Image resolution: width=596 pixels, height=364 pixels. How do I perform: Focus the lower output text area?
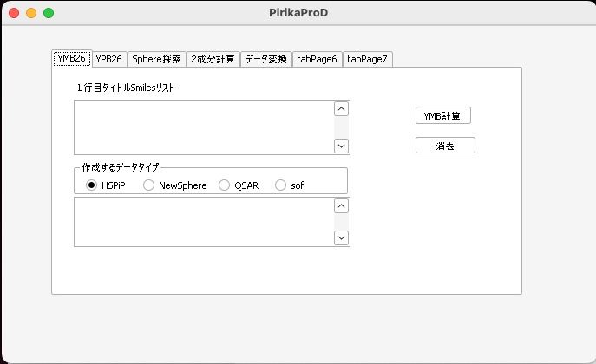203,222
